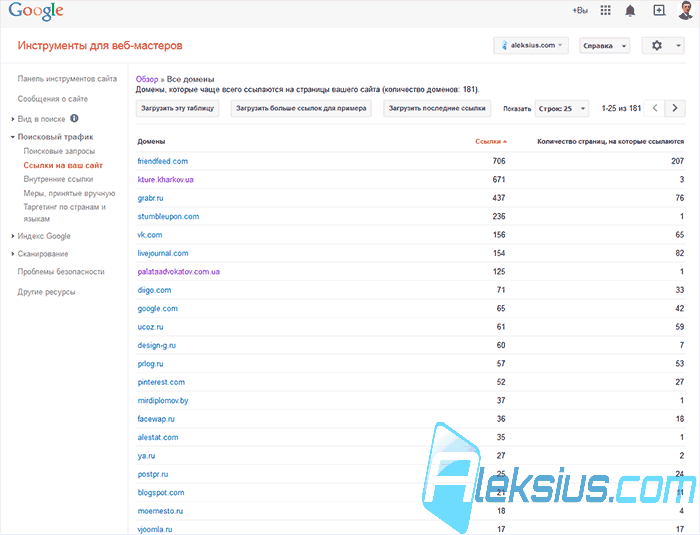This screenshot has height=535, width=700.
Task: Click the Загрузить эту таблицу button
Action: click(177, 109)
